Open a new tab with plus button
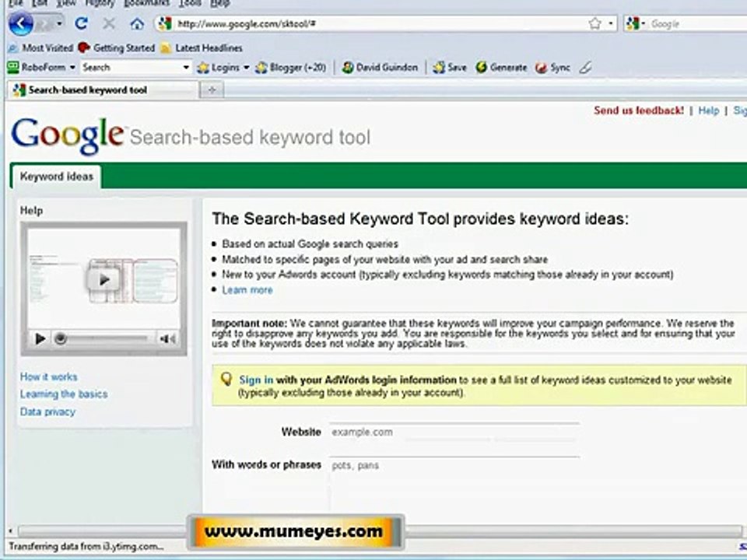 point(212,90)
